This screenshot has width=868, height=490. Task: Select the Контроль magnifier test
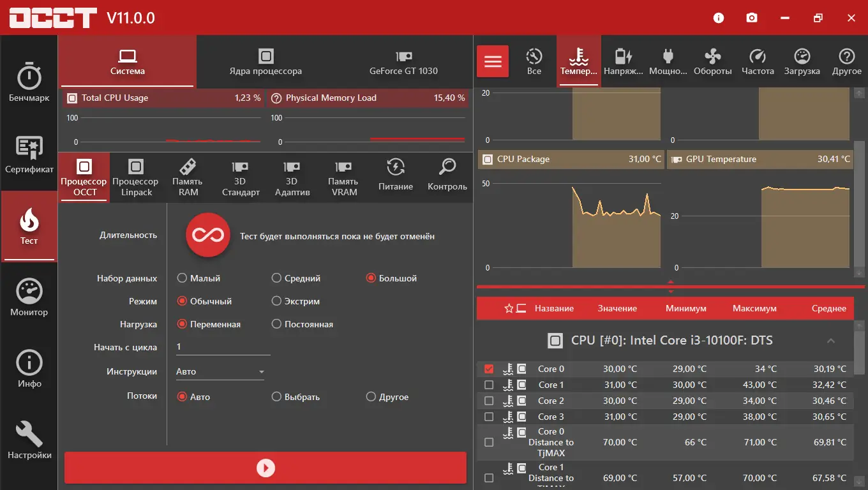point(447,176)
